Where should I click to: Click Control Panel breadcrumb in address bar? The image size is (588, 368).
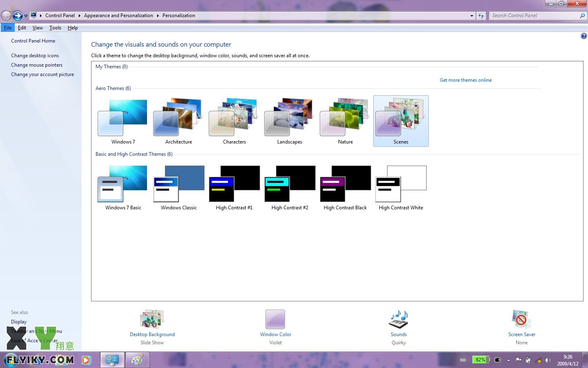click(x=60, y=16)
